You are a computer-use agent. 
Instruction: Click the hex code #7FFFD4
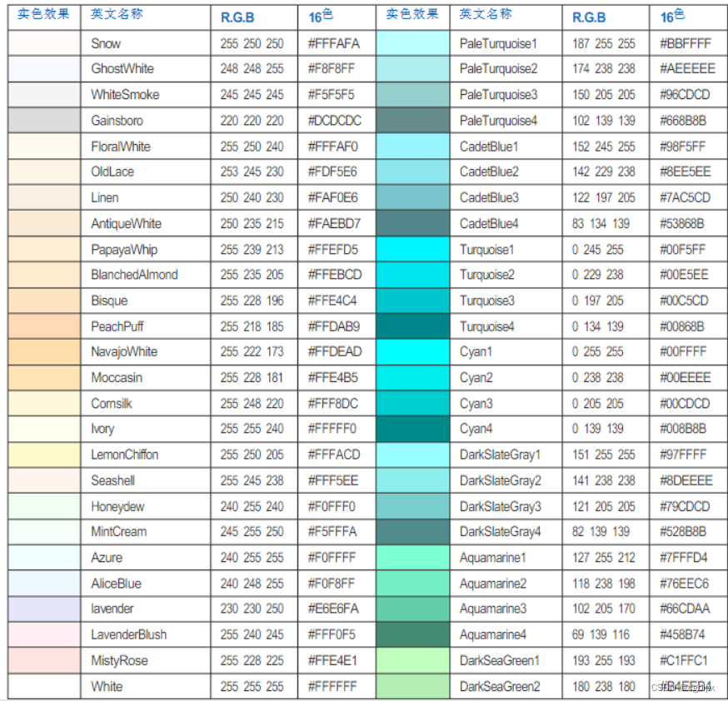coord(684,558)
